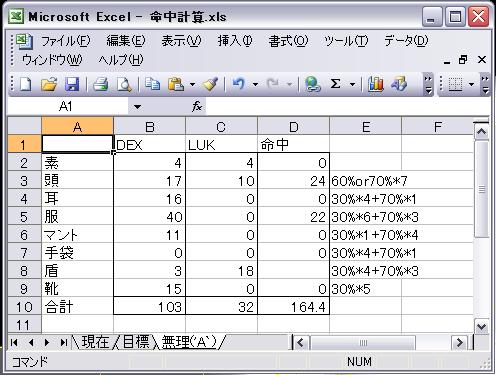Click the fx Insert Function icon

pos(197,107)
